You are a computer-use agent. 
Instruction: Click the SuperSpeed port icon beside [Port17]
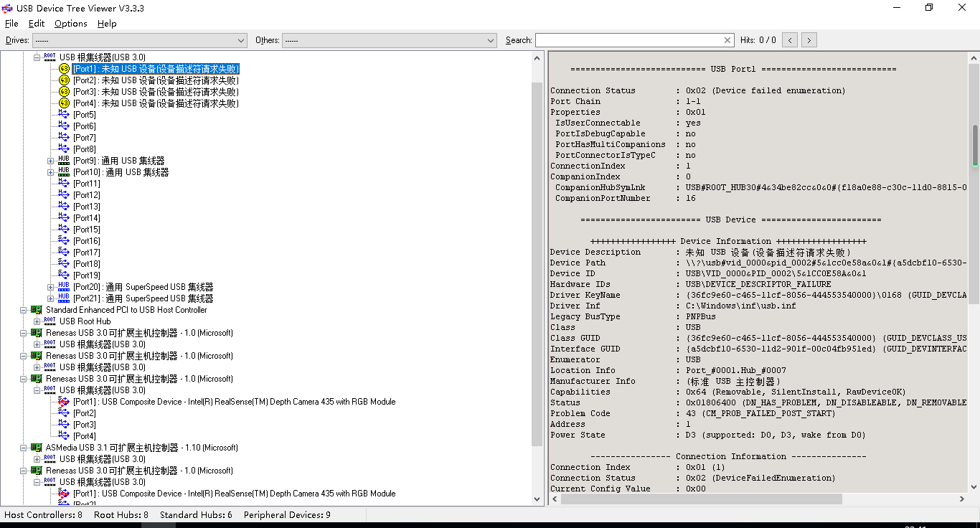64,253
